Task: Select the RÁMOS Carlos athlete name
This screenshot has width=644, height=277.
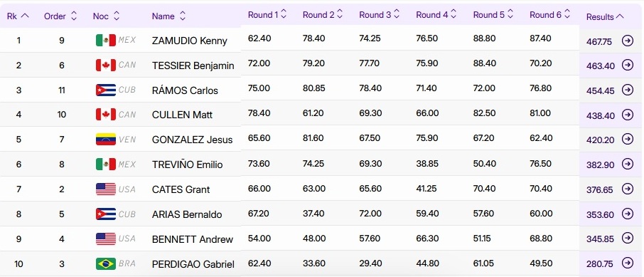Action: (x=185, y=90)
